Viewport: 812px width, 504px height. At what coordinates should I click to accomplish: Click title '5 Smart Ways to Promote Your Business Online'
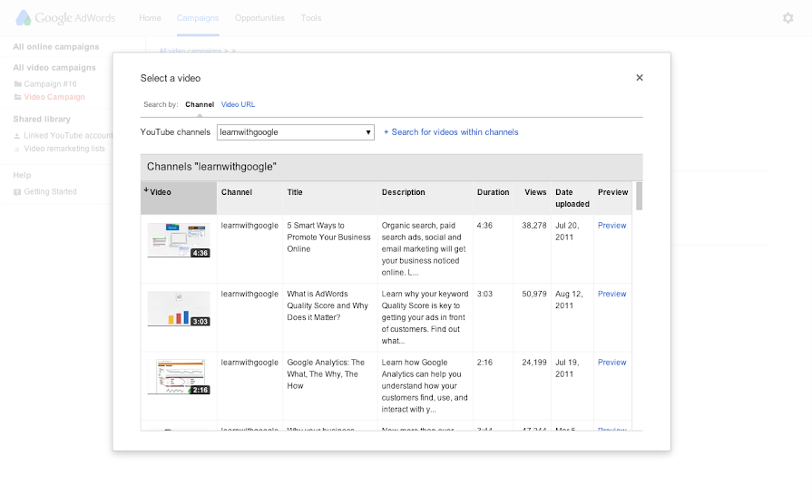[328, 237]
